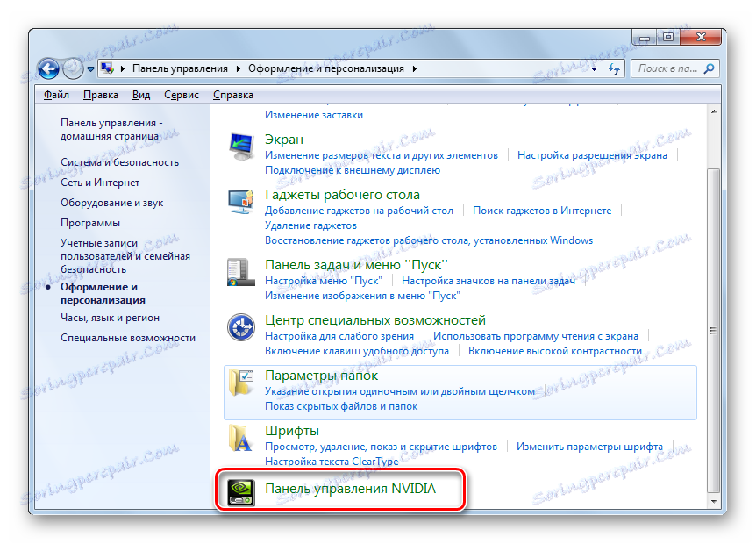Click the magnifier search icon
The height and width of the screenshot is (544, 756).
point(710,68)
